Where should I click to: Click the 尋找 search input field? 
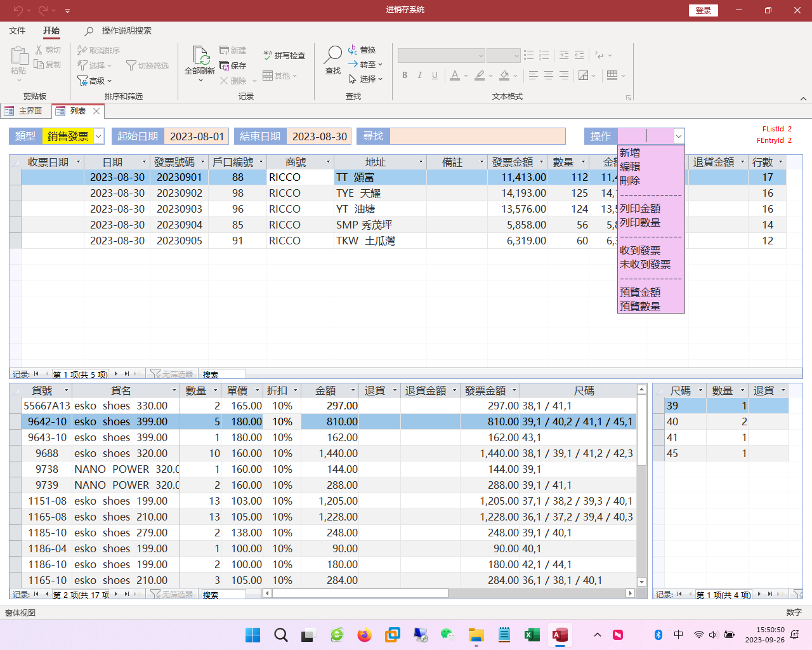click(x=477, y=136)
